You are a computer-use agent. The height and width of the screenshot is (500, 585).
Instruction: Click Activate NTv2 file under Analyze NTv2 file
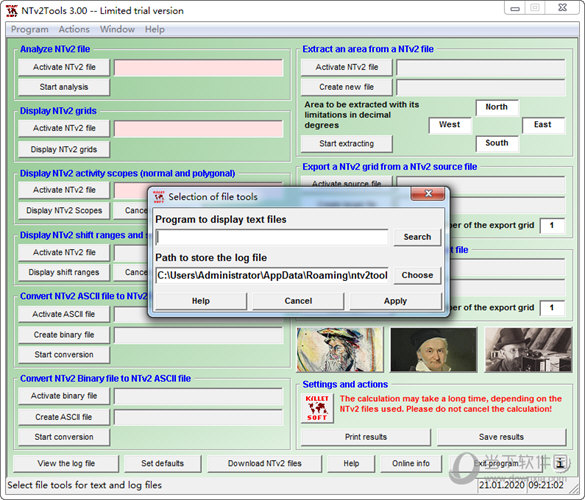(64, 67)
